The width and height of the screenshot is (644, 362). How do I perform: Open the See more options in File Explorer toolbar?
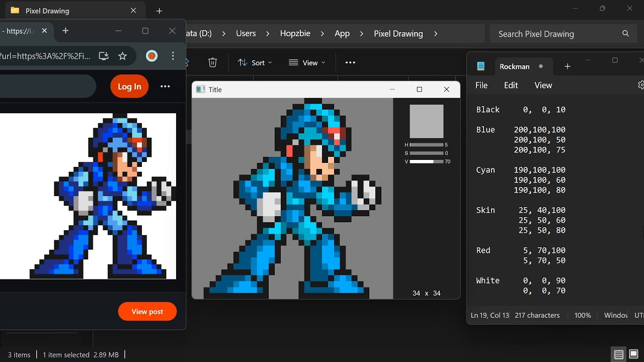click(x=350, y=62)
